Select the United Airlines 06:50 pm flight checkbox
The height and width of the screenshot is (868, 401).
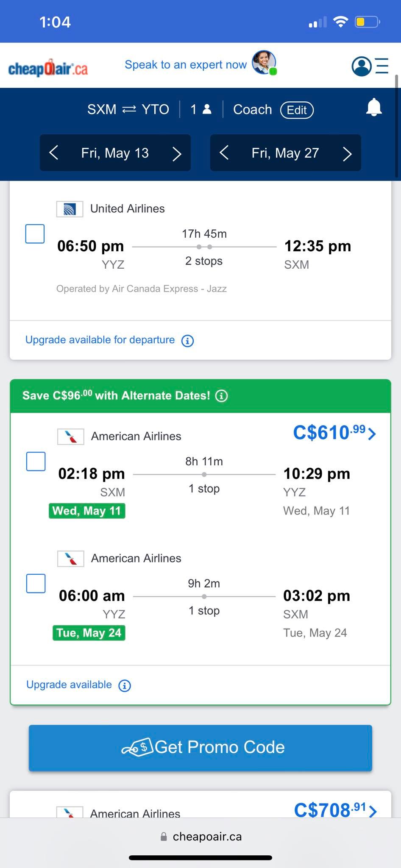click(x=35, y=234)
